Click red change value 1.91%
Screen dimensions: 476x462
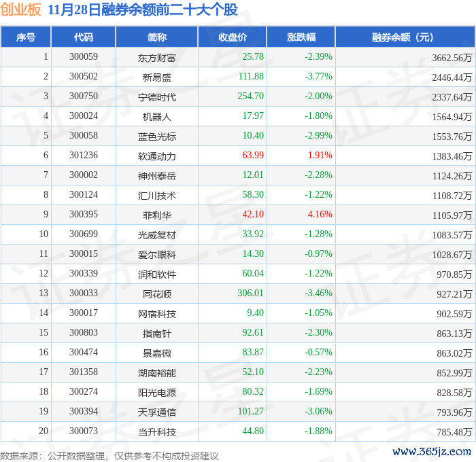(320, 155)
